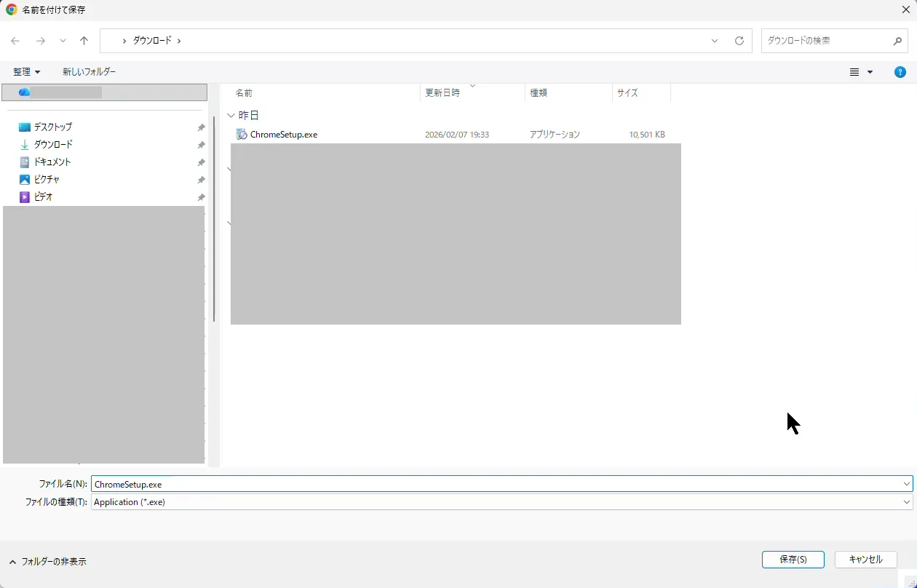Screen dimensions: 917x588
Task: Hide folders with フォルダーの非表示
Action: point(47,562)
